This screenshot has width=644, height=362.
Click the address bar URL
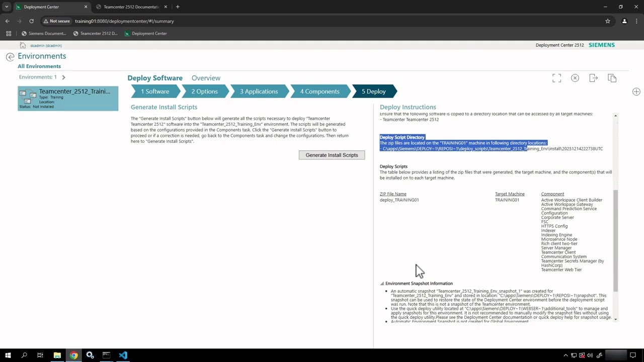[x=124, y=21]
